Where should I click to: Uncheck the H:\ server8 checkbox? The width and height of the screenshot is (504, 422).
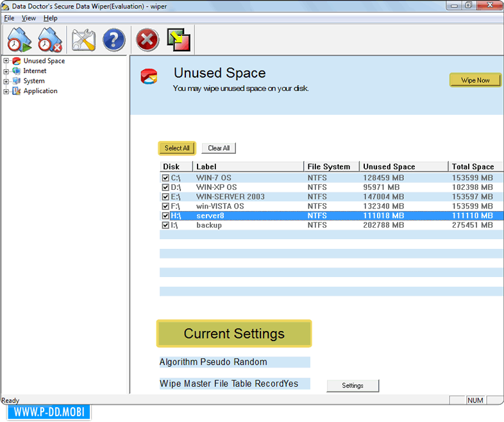(x=165, y=215)
